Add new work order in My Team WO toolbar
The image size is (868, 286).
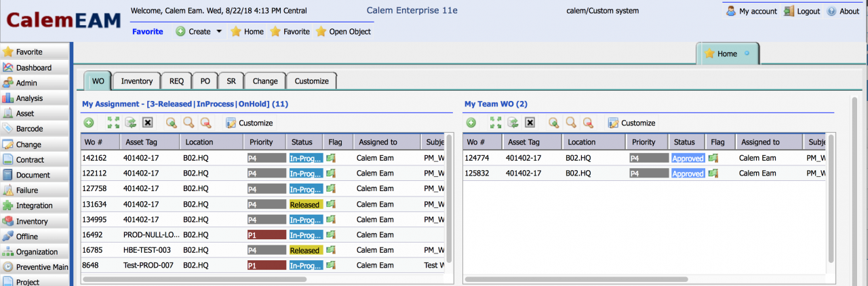tap(471, 123)
